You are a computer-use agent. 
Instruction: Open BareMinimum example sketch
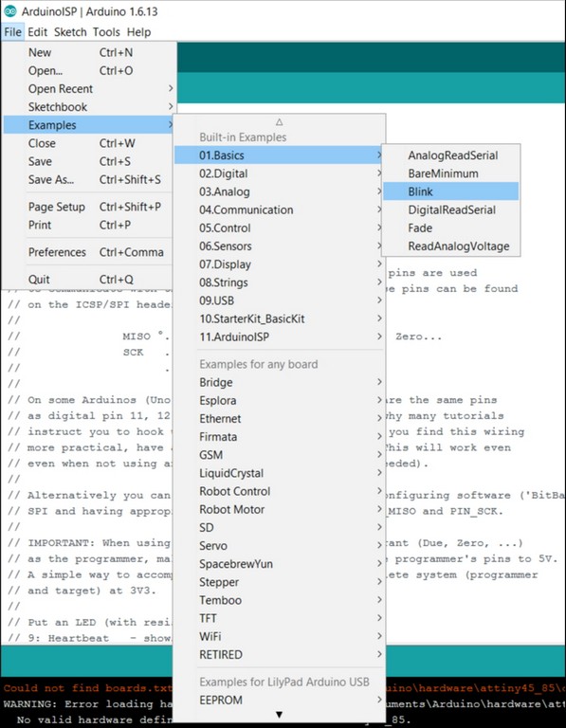coord(451,173)
